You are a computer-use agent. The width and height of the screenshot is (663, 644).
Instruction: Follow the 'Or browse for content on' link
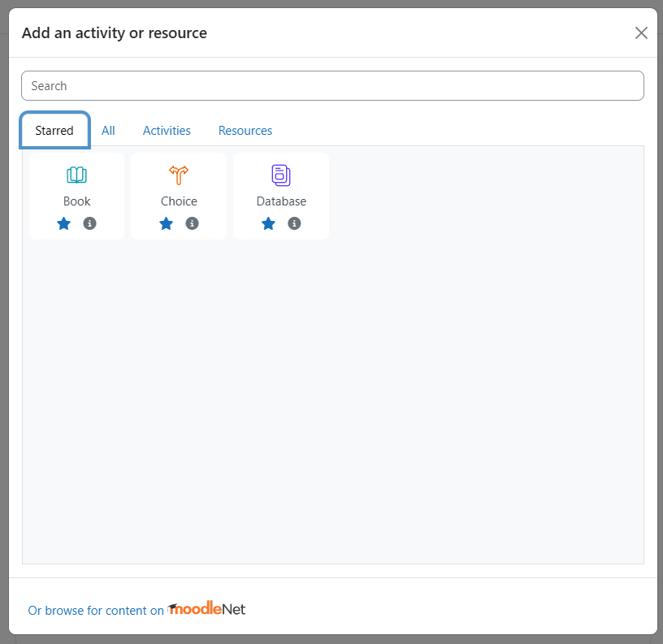(x=96, y=610)
